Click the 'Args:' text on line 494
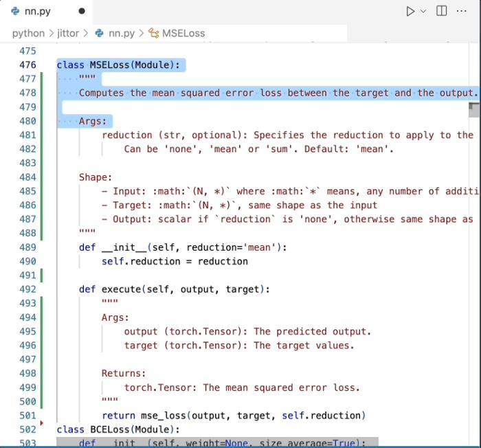This screenshot has width=481, height=448. tap(115, 317)
